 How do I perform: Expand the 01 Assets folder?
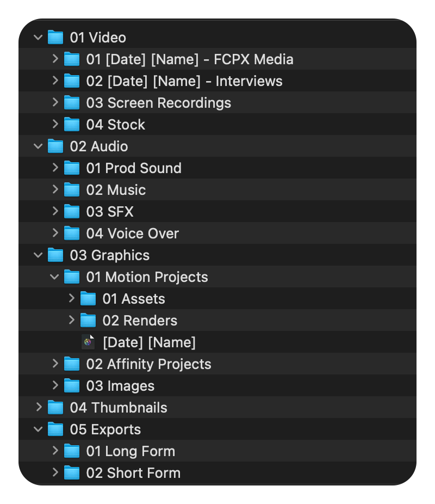pos(72,298)
